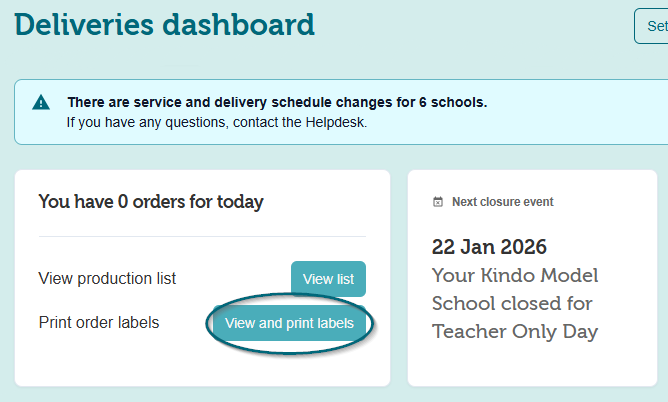Click the warning triangle icon in alert

pos(40,103)
